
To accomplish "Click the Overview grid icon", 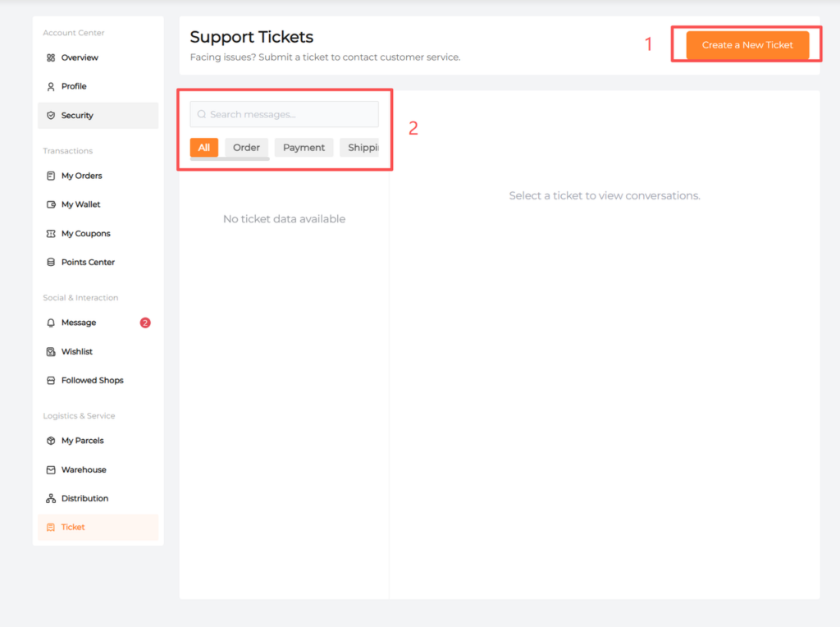I will coord(51,57).
